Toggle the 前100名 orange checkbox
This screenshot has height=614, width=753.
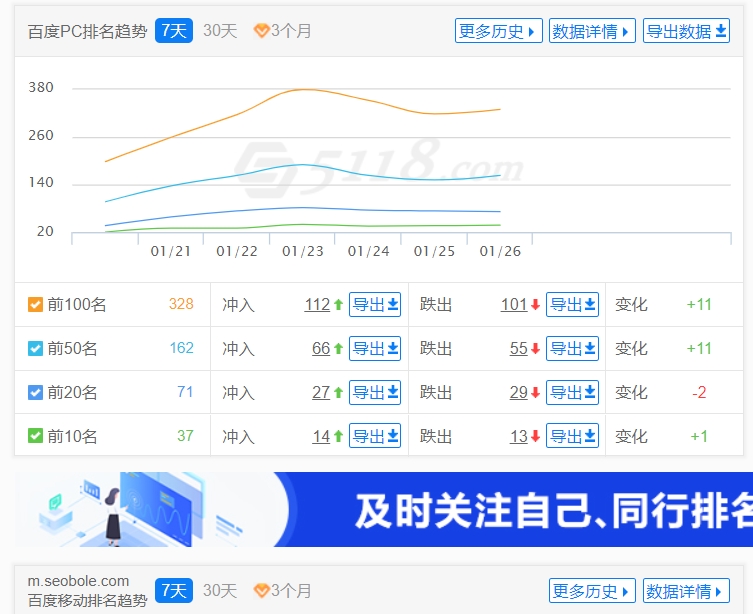pyautogui.click(x=36, y=304)
